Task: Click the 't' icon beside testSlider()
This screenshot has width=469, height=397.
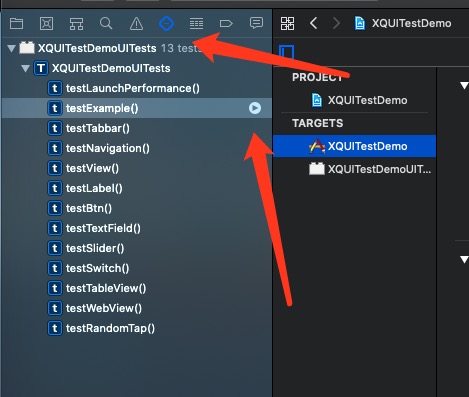Action: tap(55, 248)
